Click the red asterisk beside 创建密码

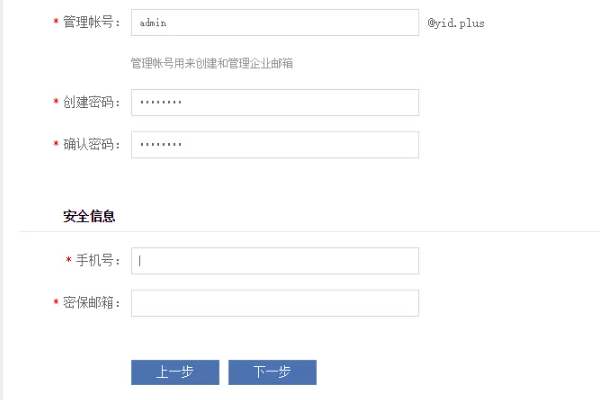[x=55, y=102]
